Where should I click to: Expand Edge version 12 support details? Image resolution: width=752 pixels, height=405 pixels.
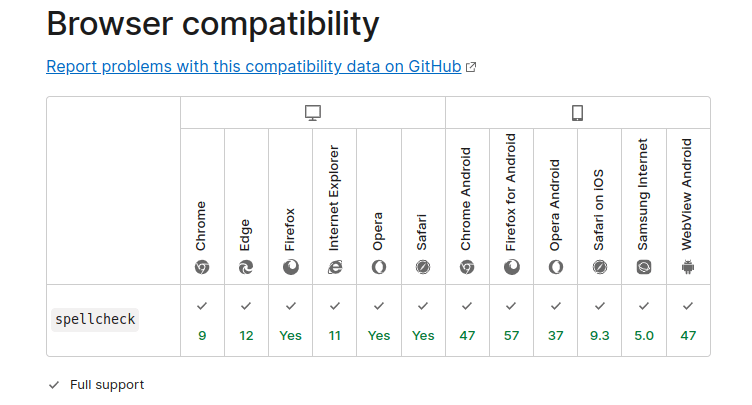246,320
